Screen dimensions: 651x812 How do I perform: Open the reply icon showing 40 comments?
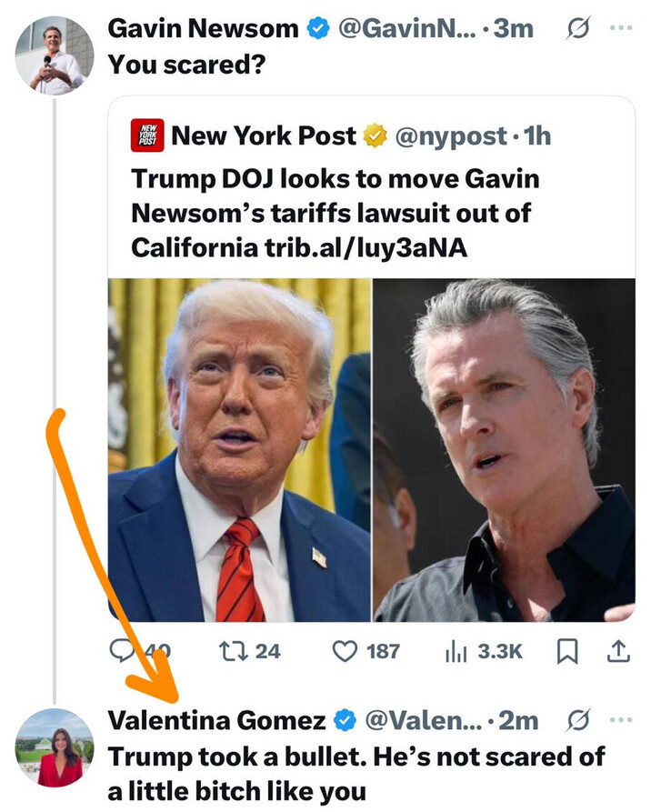(124, 651)
